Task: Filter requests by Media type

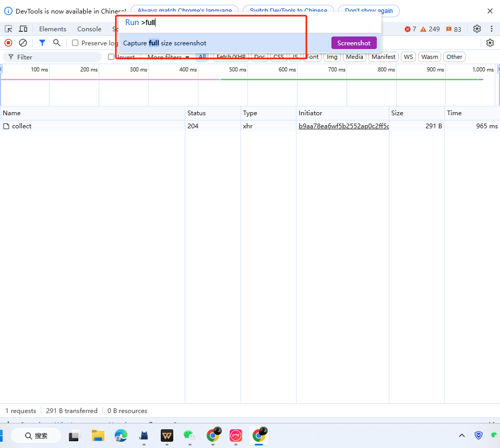Action: [354, 57]
